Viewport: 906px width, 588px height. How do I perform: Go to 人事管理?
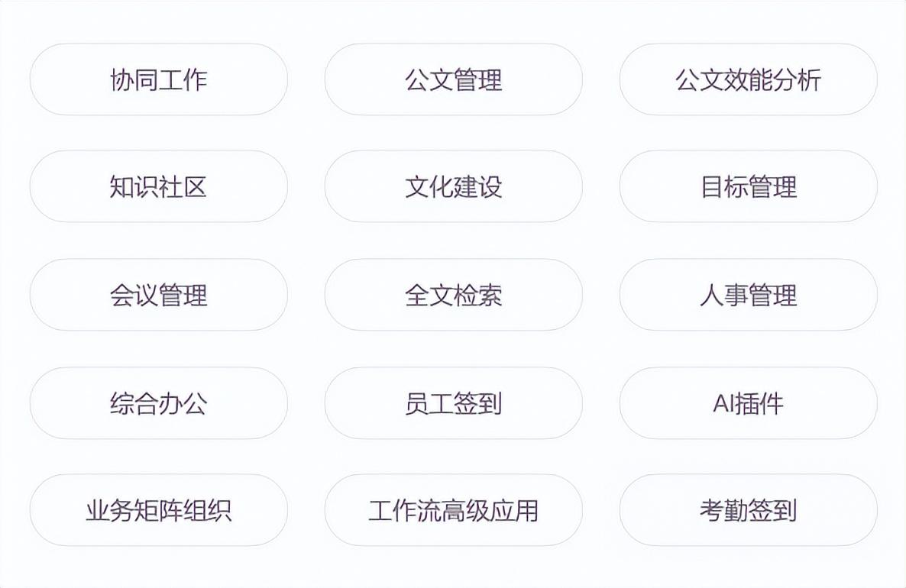[748, 295]
